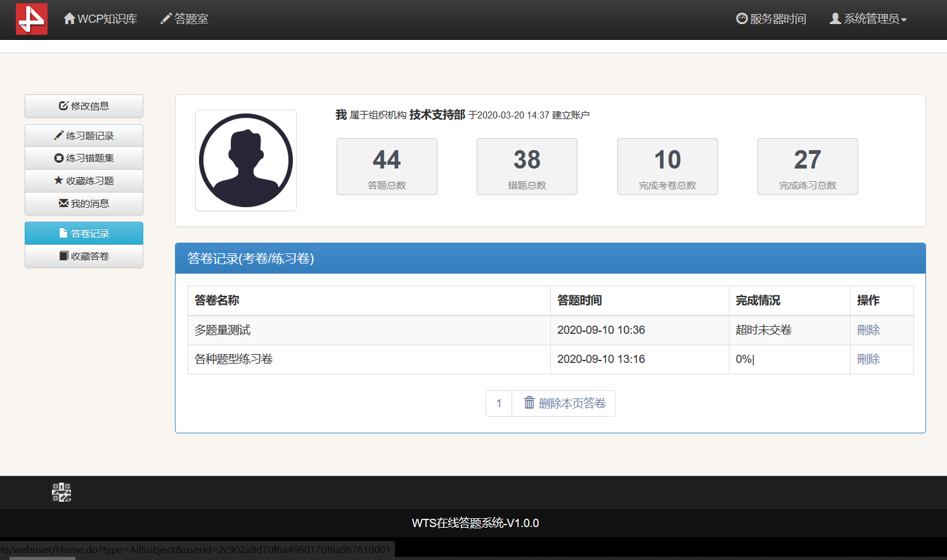Click the 38 错题总数 stat box
Screen dimensions: 947x560
coord(527,167)
